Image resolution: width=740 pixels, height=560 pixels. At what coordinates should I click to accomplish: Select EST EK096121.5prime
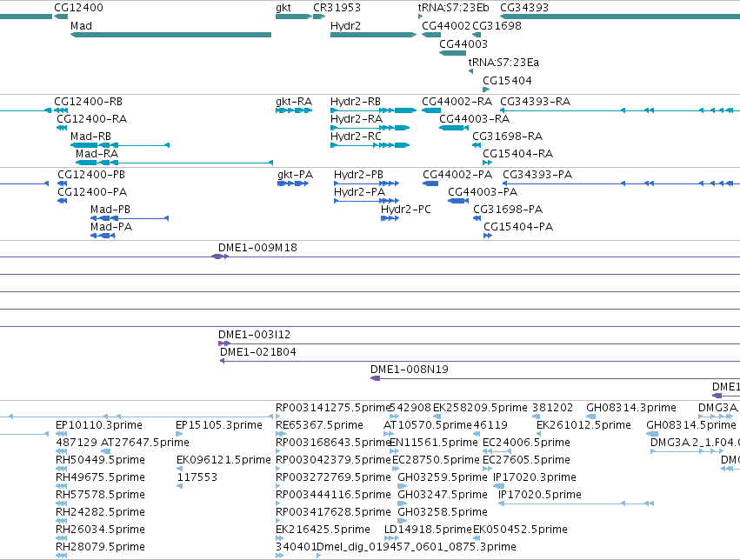coord(223,460)
